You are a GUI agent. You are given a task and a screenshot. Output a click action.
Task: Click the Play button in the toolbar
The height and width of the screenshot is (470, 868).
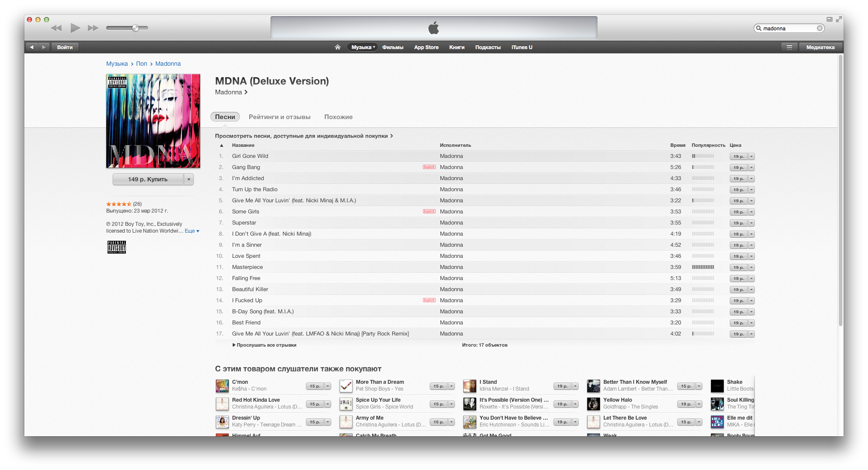coord(75,28)
